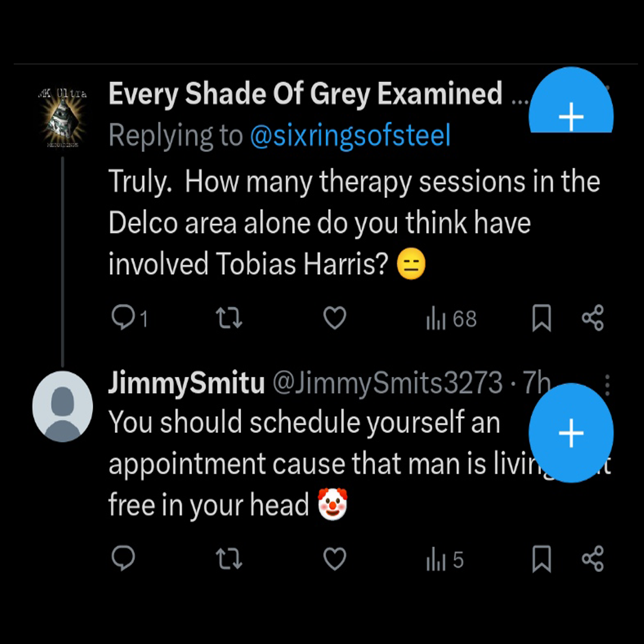This screenshot has height=644, width=644.
Task: Share the Every Shade Of Grey tweet
Action: [593, 318]
